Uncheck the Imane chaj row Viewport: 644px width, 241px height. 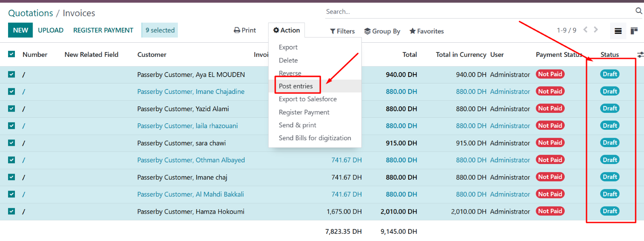click(12, 177)
